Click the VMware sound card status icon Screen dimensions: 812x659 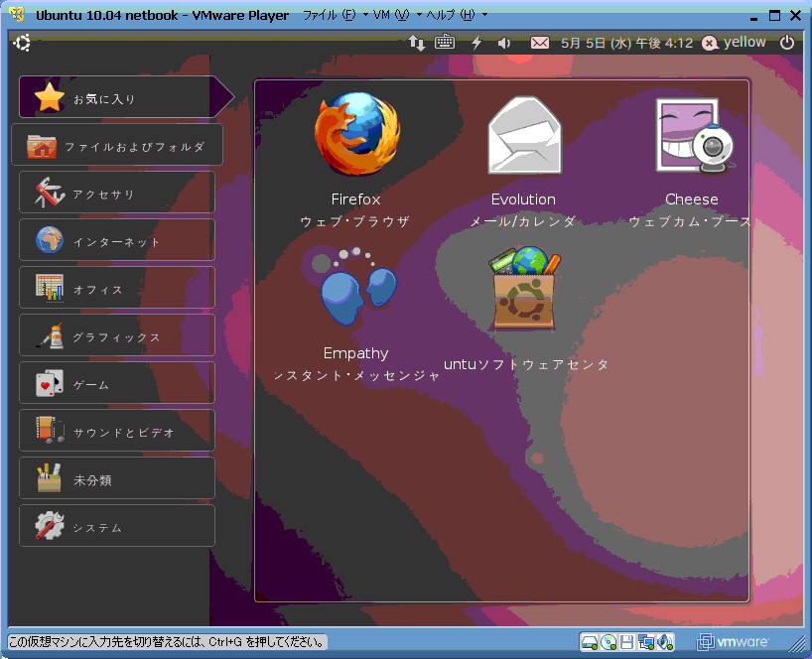(x=665, y=642)
